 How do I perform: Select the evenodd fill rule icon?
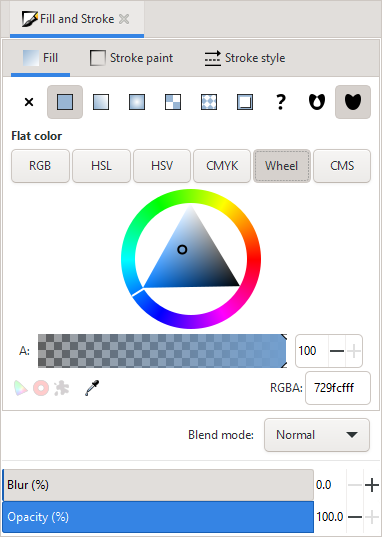coord(317,102)
